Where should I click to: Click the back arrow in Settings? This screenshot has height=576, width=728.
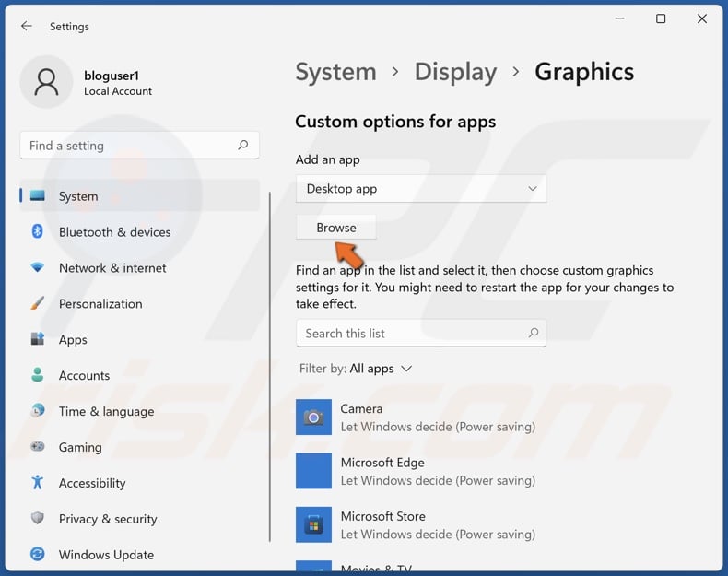pos(26,27)
